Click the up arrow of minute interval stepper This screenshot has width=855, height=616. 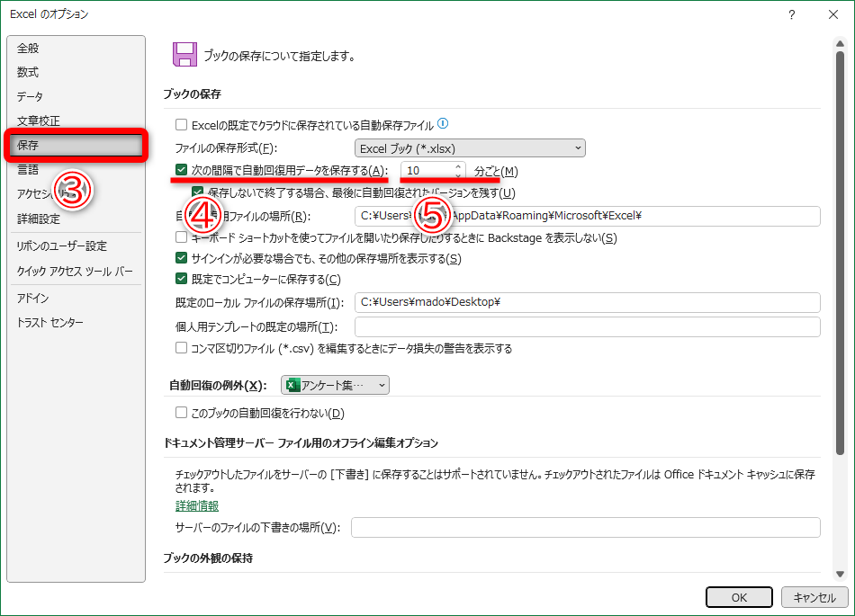coord(457,165)
